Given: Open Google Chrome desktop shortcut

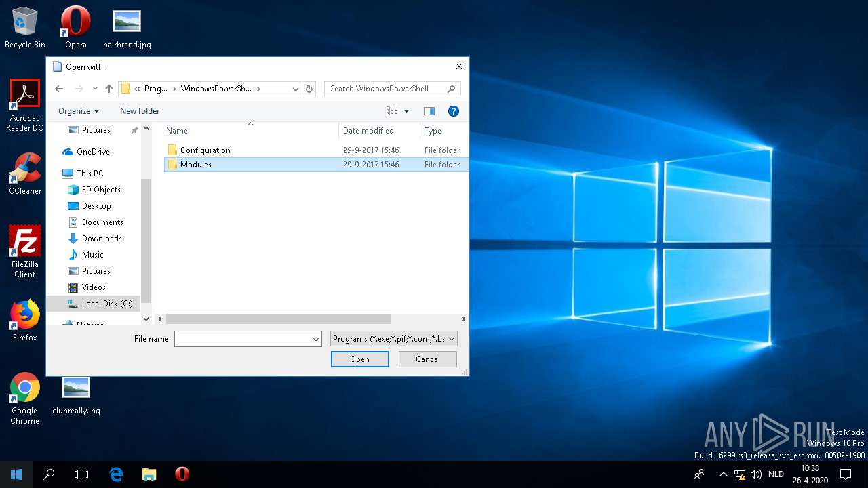Looking at the screenshot, I should point(25,399).
